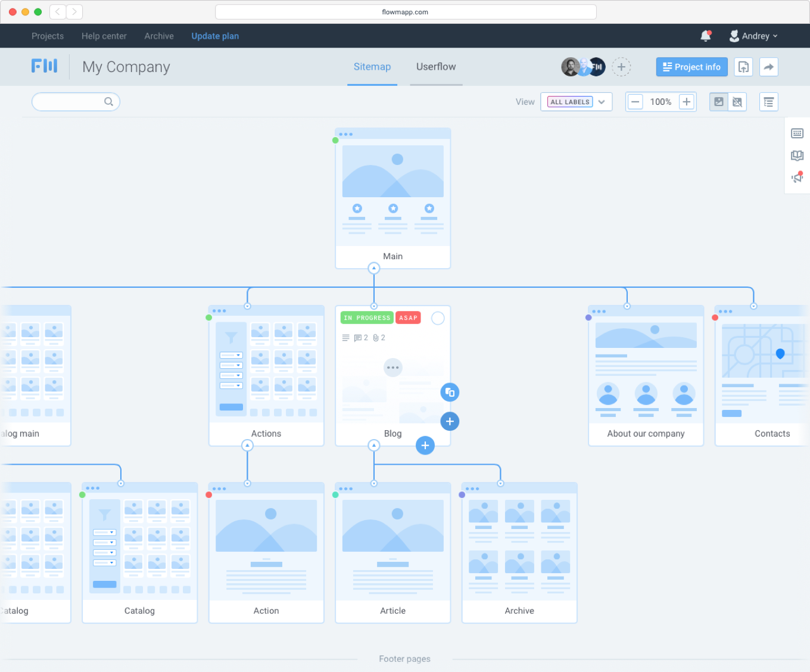Screen dimensions: 810x672
Task: Click the IN PROGRESS label on Blog
Action: click(367, 318)
